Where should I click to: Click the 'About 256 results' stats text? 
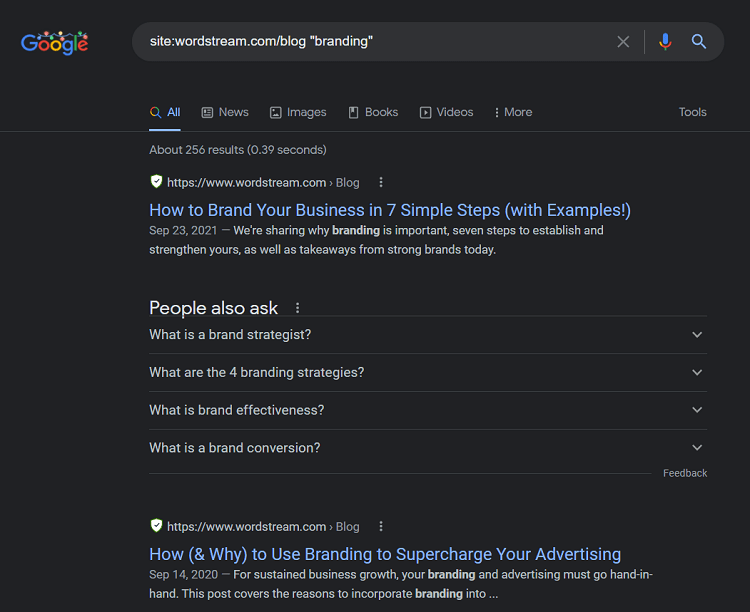point(238,150)
